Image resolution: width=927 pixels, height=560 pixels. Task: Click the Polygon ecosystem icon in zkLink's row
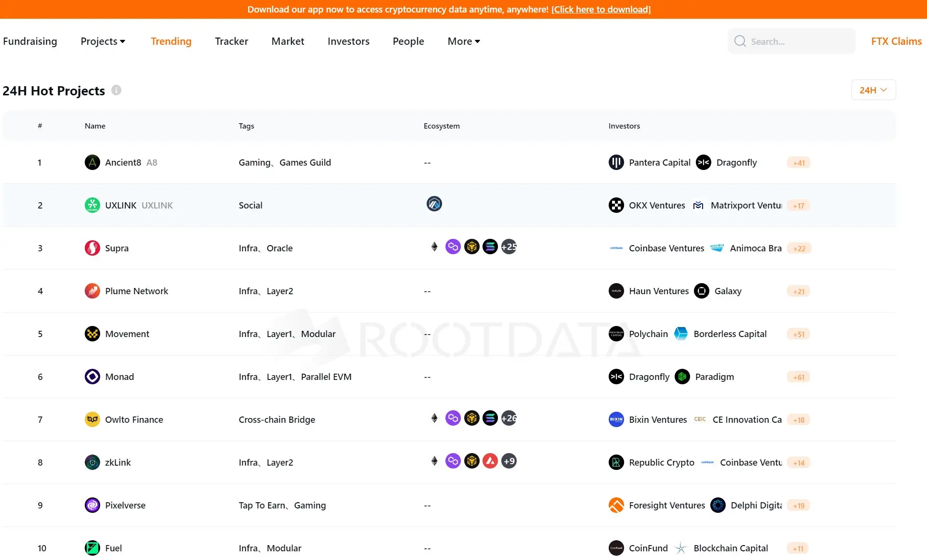(x=453, y=461)
